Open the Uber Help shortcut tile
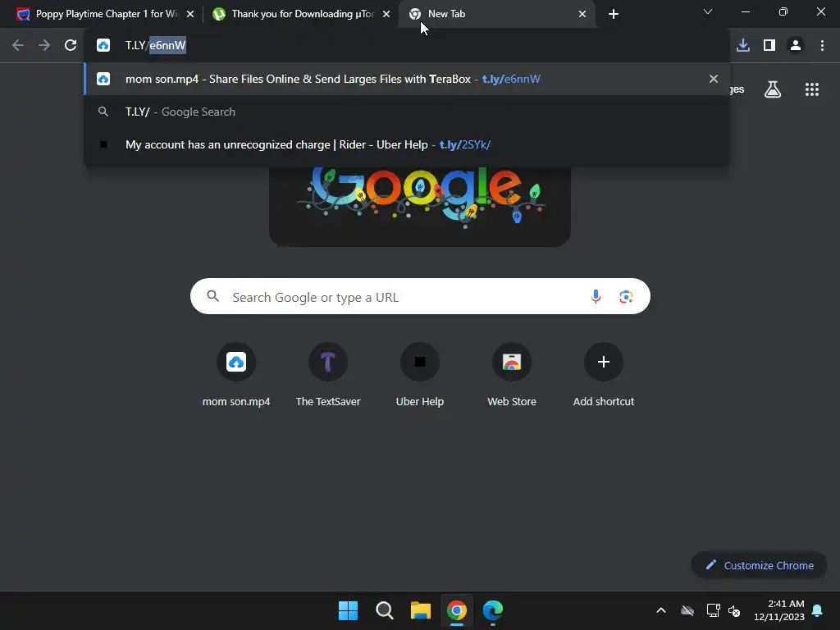Viewport: 840px width, 630px height. pos(420,375)
